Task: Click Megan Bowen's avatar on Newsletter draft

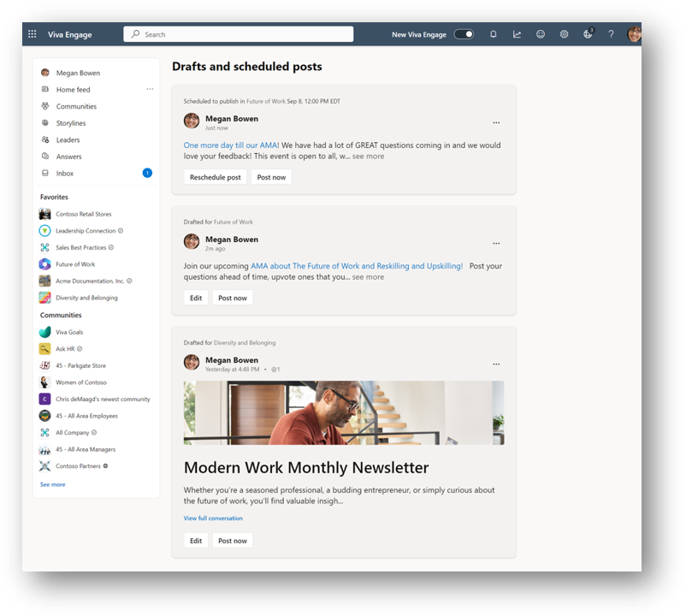Action: pos(192,362)
